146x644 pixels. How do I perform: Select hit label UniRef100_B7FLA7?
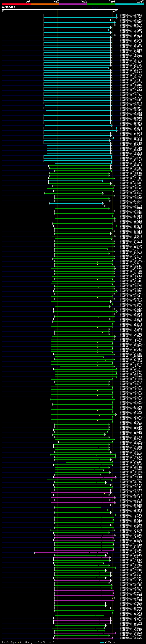[131, 87]
